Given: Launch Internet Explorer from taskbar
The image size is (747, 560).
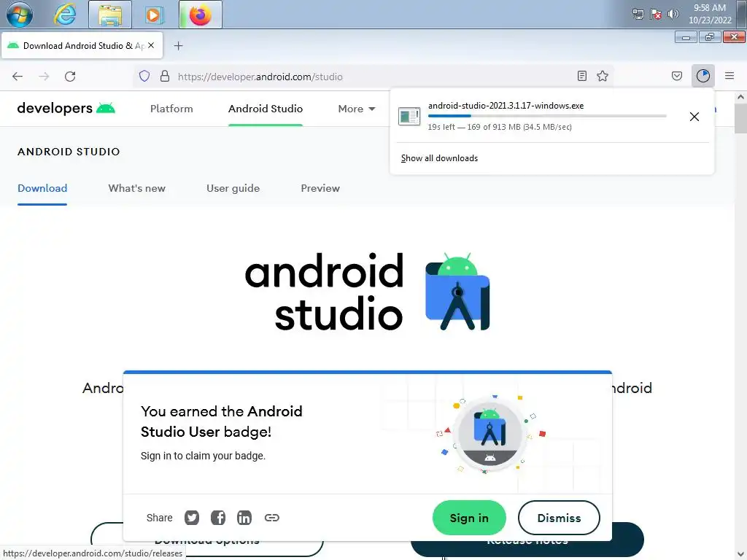Looking at the screenshot, I should point(65,15).
